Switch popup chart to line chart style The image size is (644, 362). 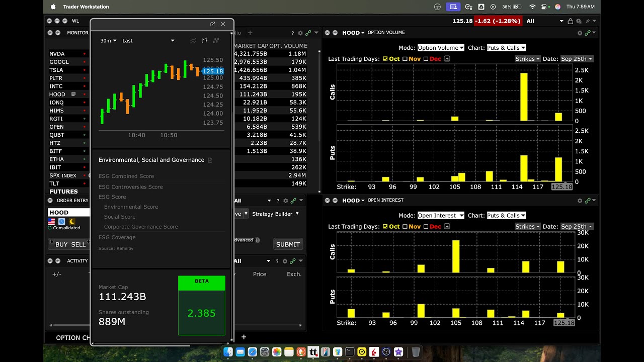pyautogui.click(x=193, y=41)
